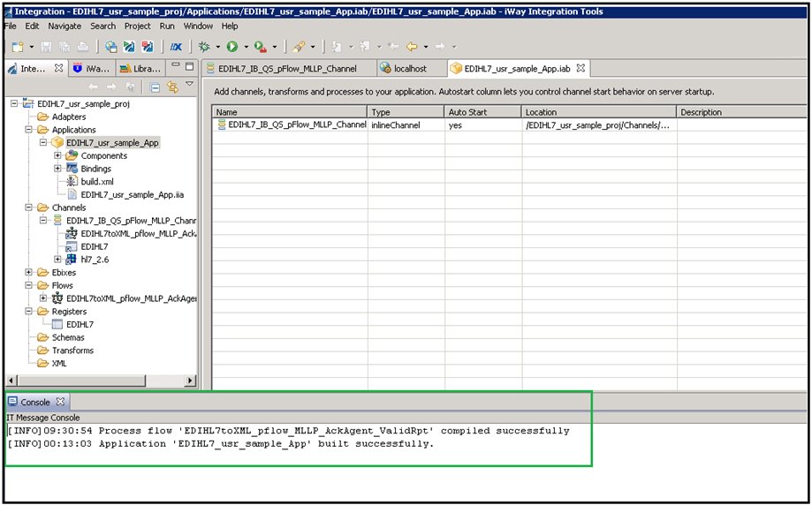Click the Print toolbar icon
Viewport: 812px width, 505px height.
(x=82, y=47)
